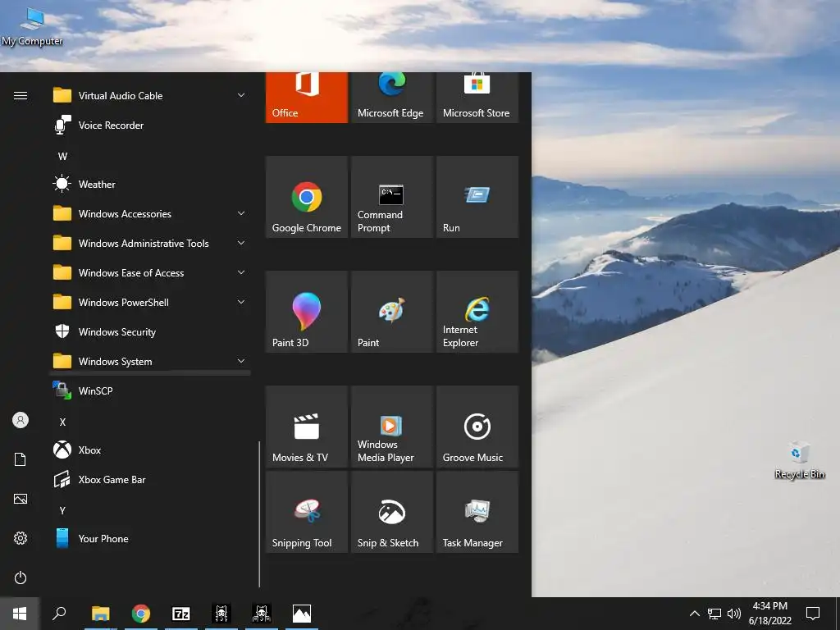
Task: Open File Explorer from taskbar
Action: point(101,614)
